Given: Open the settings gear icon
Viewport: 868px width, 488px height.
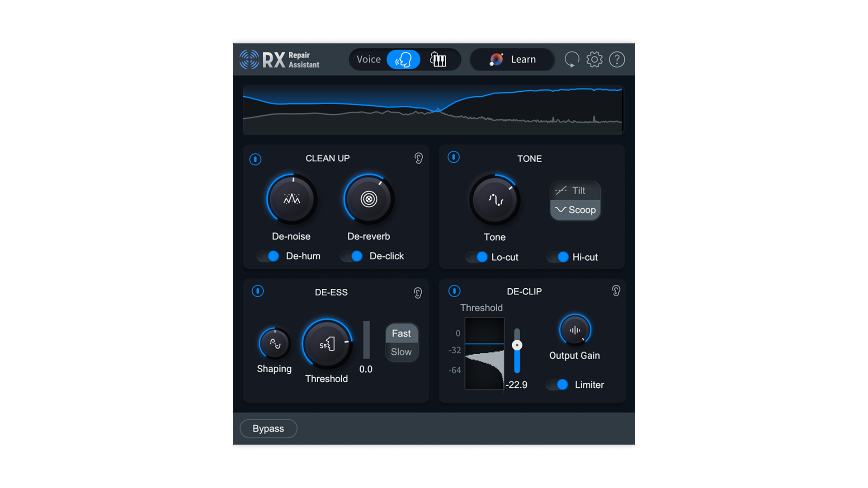Looking at the screenshot, I should 594,59.
